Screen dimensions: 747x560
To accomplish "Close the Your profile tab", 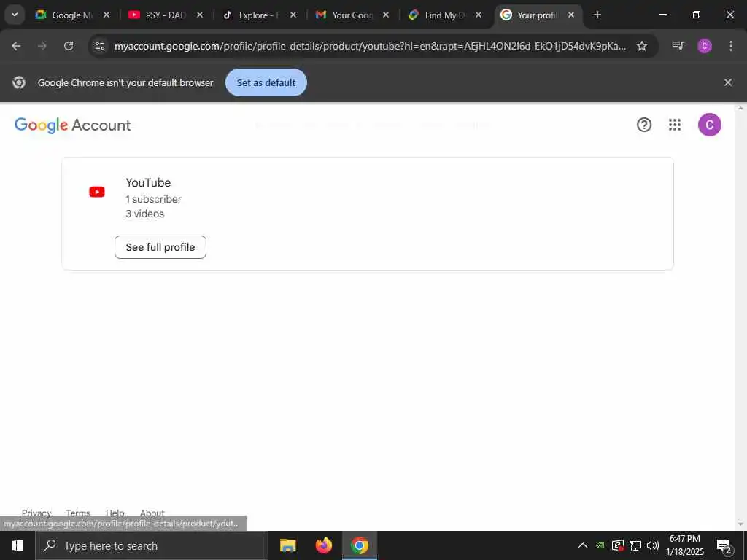I will [571, 15].
